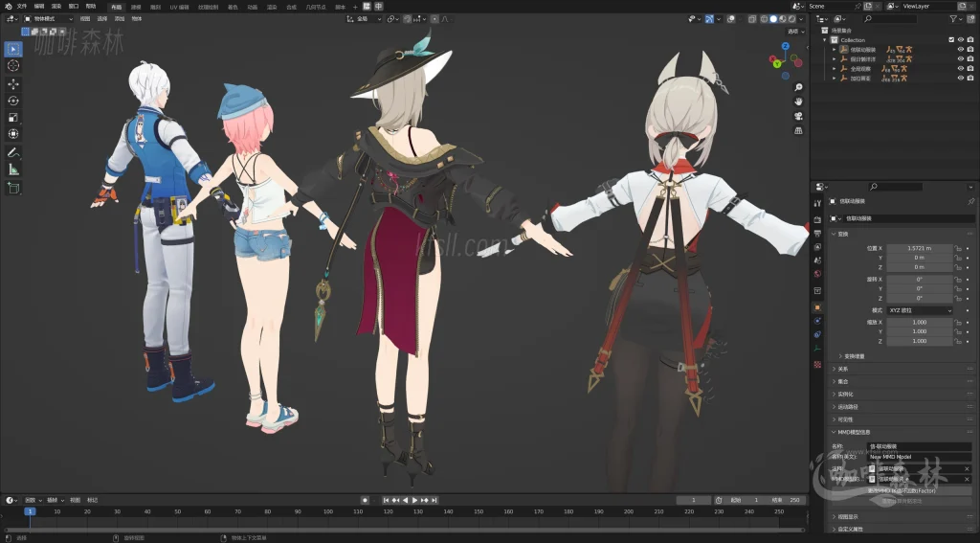The height and width of the screenshot is (543, 980).
Task: Open the rotation mode XYZ Euler dropdown
Action: pyautogui.click(x=920, y=310)
